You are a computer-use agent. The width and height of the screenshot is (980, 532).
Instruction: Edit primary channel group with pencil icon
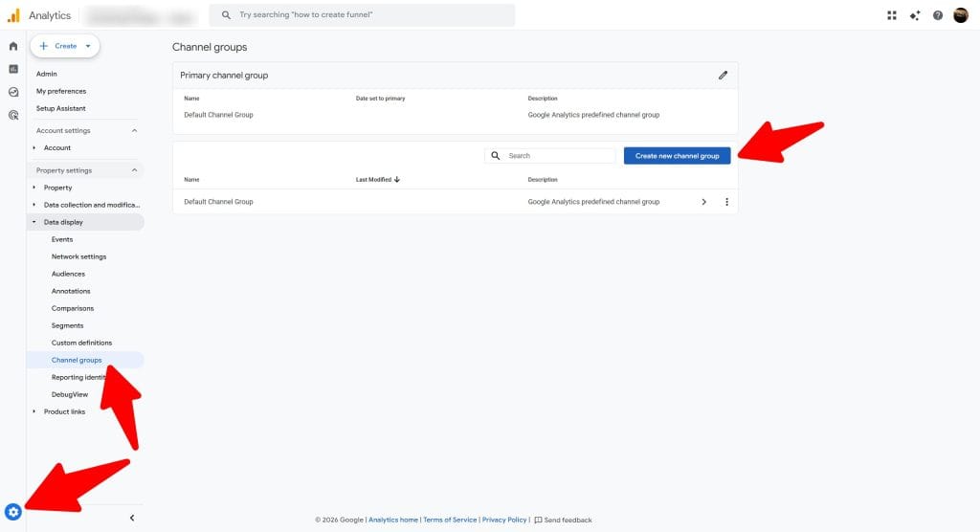point(723,75)
